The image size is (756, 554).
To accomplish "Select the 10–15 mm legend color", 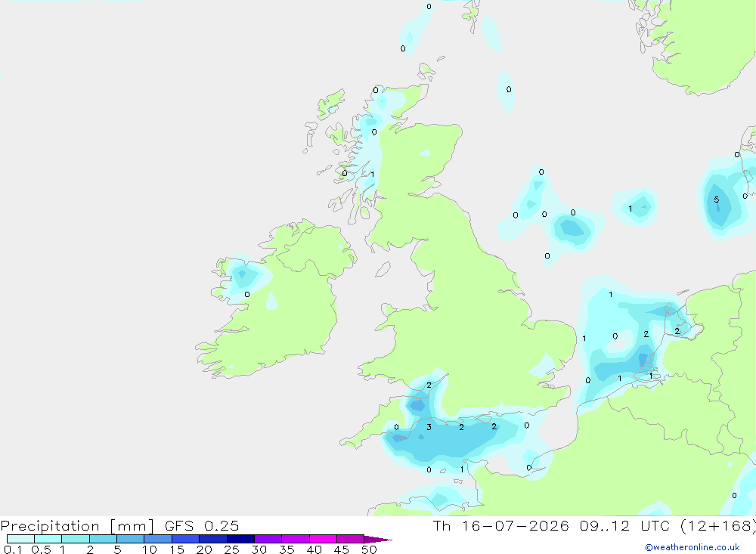I will 158,539.
